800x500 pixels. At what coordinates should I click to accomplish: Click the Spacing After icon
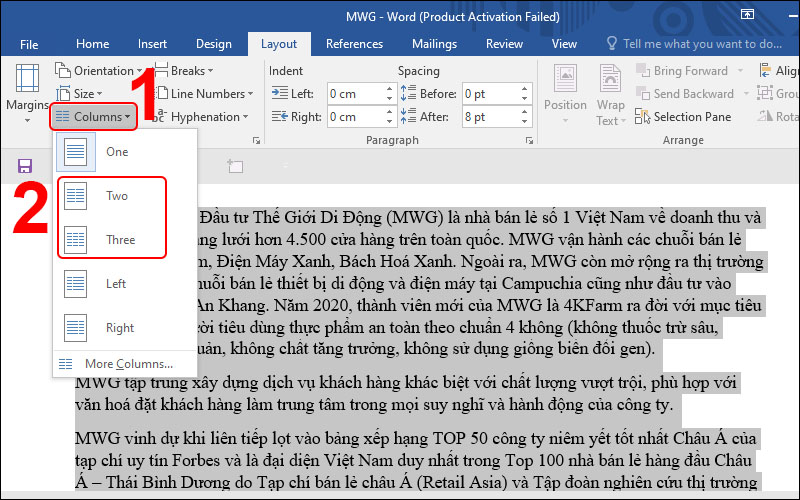[408, 116]
